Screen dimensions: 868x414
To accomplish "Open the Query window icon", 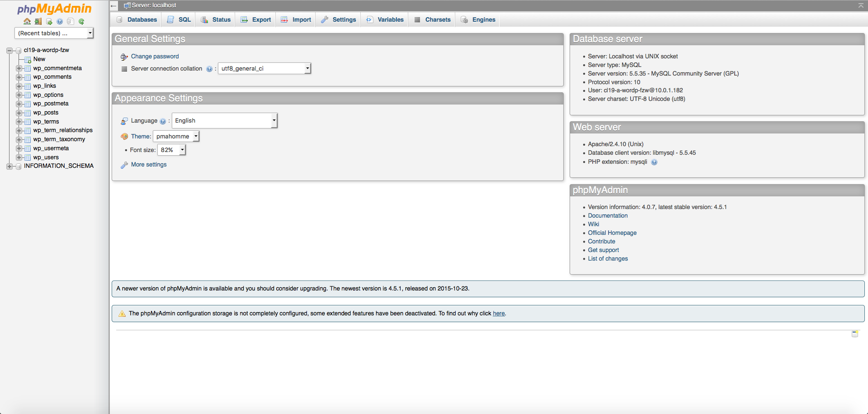I will (x=49, y=21).
